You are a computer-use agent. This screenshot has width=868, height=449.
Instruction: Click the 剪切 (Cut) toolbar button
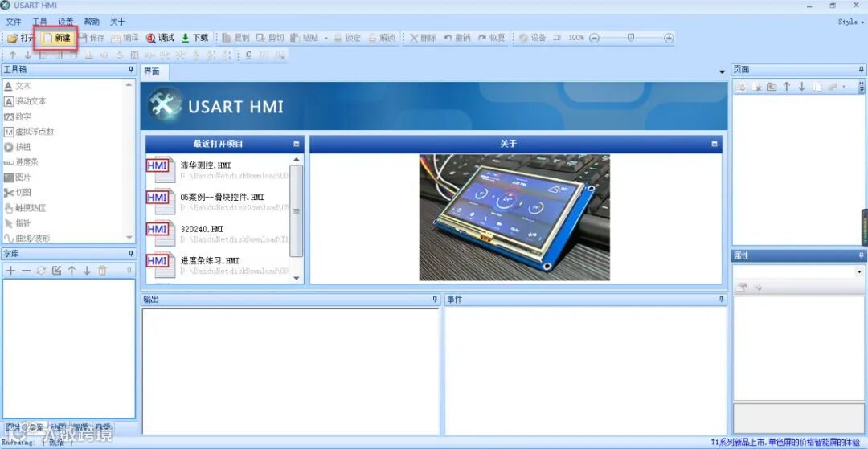[270, 39]
